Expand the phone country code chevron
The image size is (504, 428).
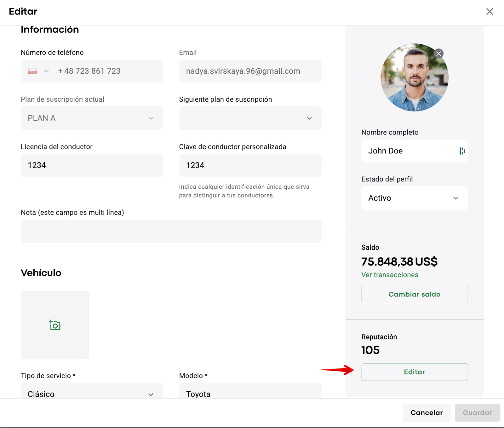(x=46, y=71)
